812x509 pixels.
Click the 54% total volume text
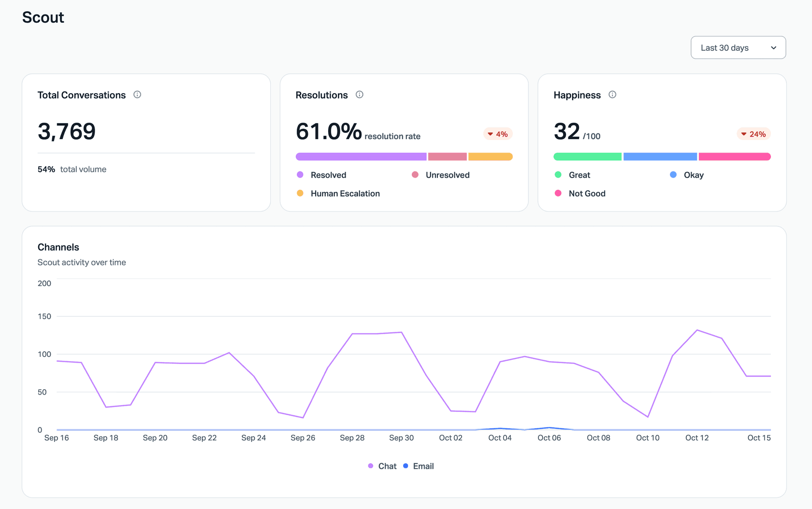72,170
